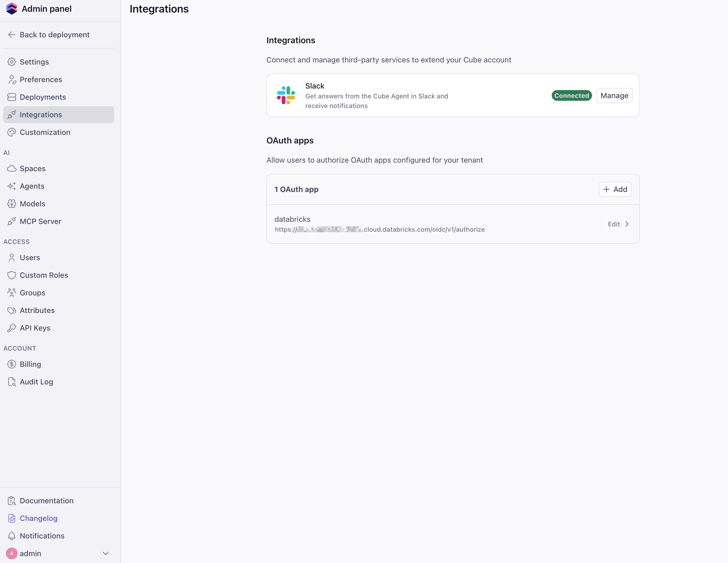Open MCP Server settings
This screenshot has height=563, width=728.
(59, 221)
